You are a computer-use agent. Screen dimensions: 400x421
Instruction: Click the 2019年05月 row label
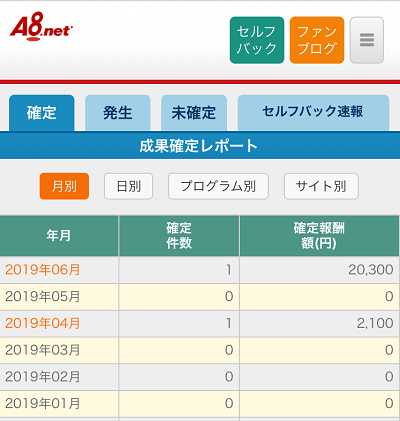point(43,296)
